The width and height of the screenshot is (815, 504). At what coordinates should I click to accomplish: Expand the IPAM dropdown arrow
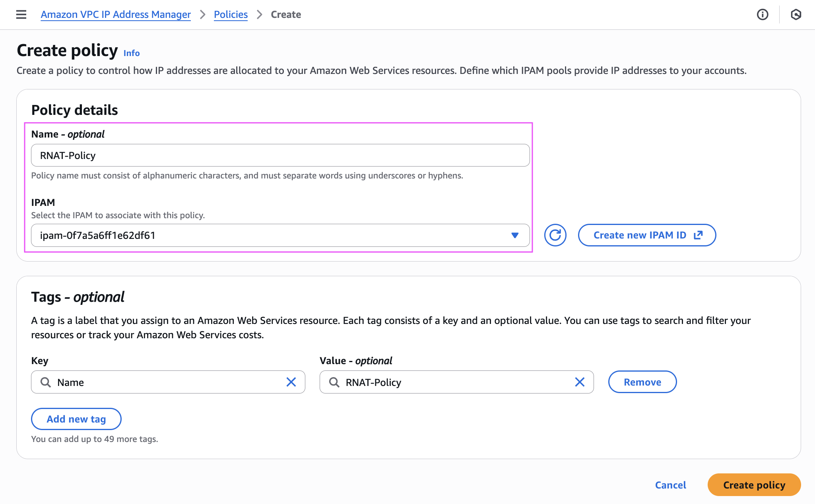[515, 235]
